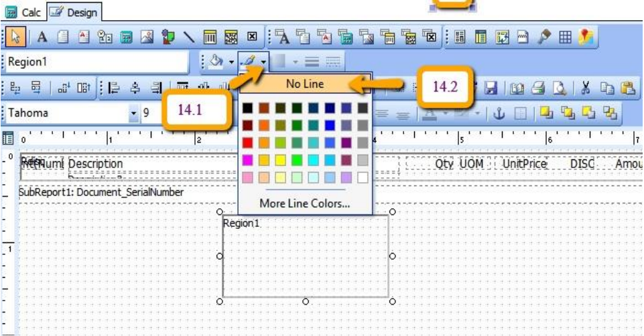This screenshot has height=336, width=644.
Task: Open the Tahoma font name dropdown
Action: click(143, 112)
